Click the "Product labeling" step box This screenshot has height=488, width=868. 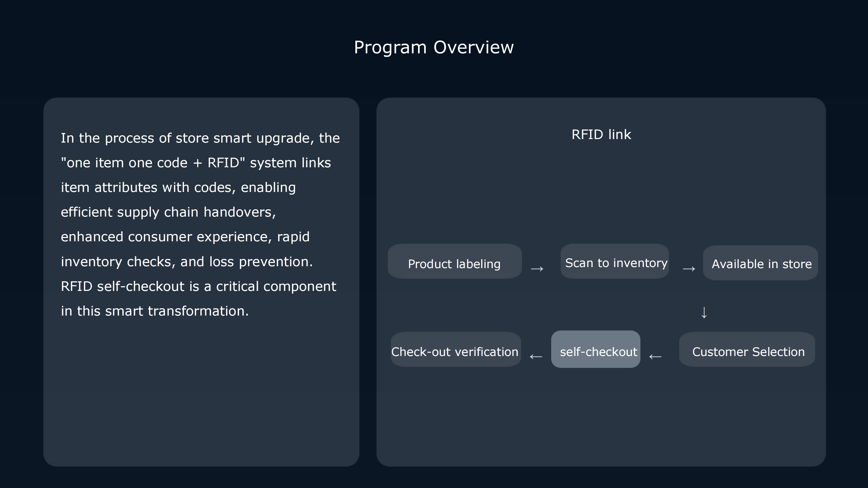[455, 262]
